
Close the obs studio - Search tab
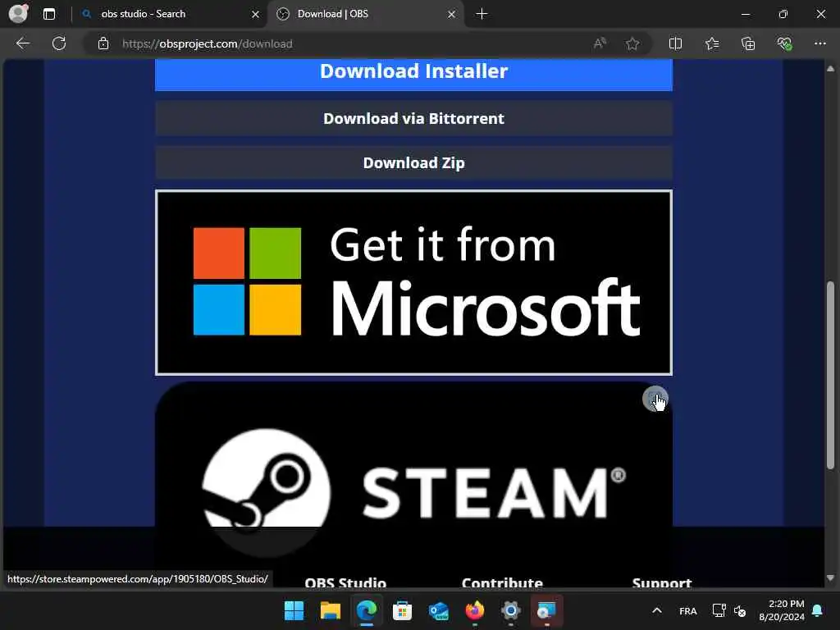[x=256, y=15]
